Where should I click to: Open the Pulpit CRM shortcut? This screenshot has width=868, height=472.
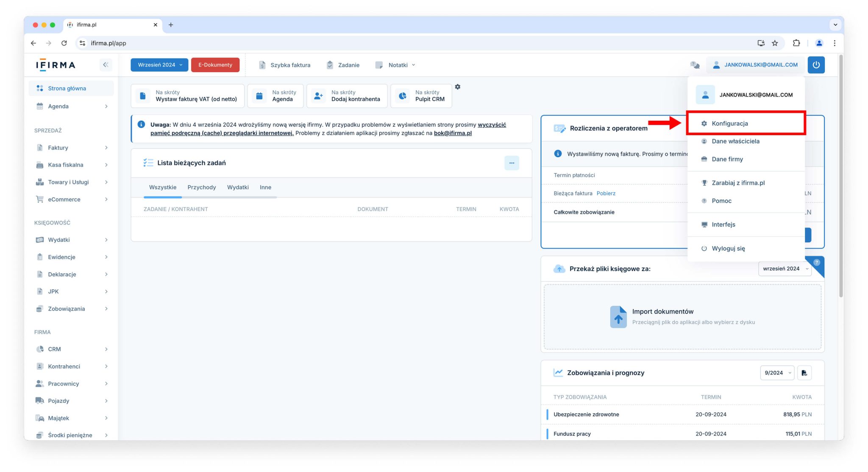pyautogui.click(x=421, y=96)
